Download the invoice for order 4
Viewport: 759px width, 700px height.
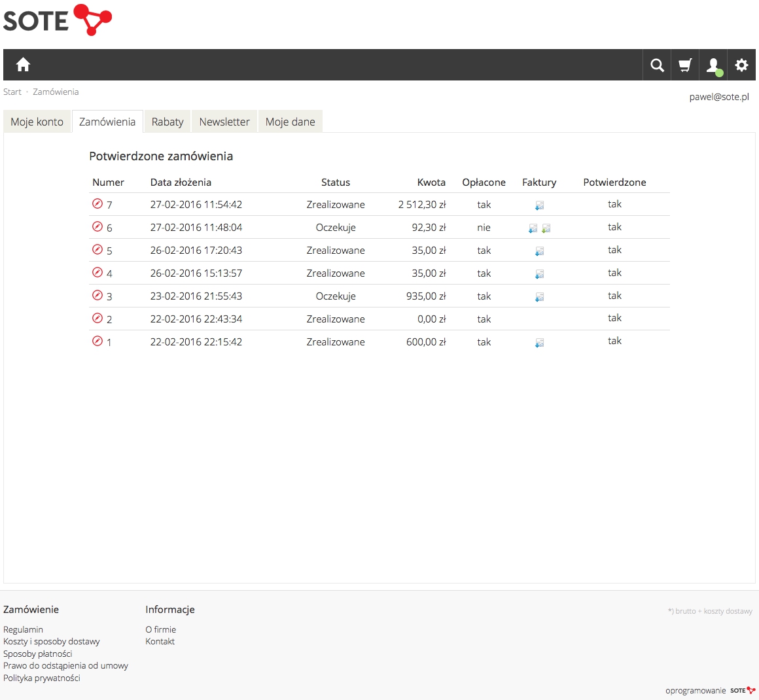pos(539,275)
